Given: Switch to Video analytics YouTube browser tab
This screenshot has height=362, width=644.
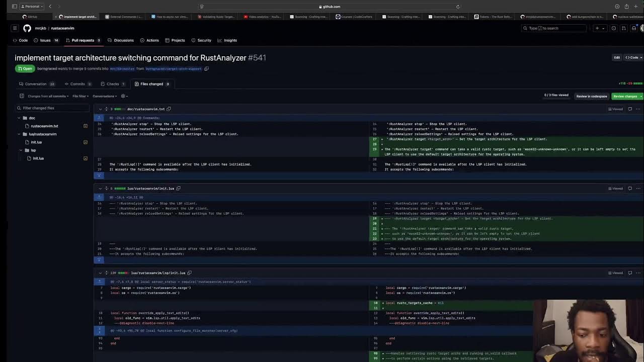Looking at the screenshot, I should (263, 17).
